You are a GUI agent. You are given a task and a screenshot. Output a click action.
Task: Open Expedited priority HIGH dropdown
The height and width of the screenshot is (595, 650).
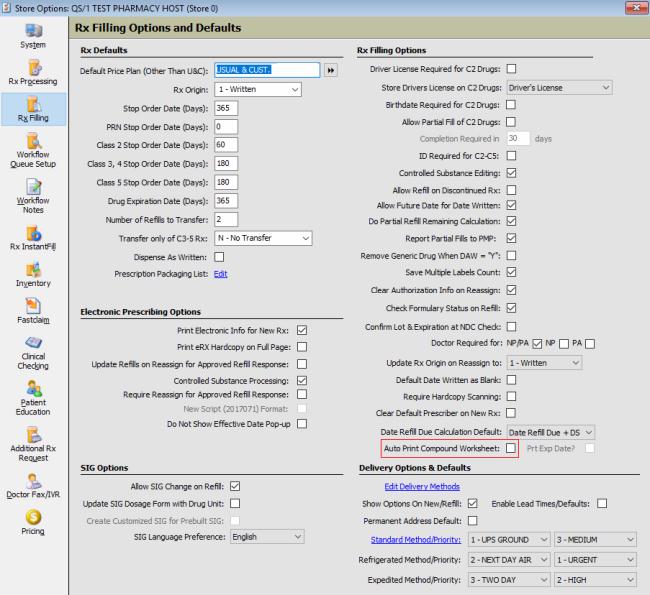point(595,580)
